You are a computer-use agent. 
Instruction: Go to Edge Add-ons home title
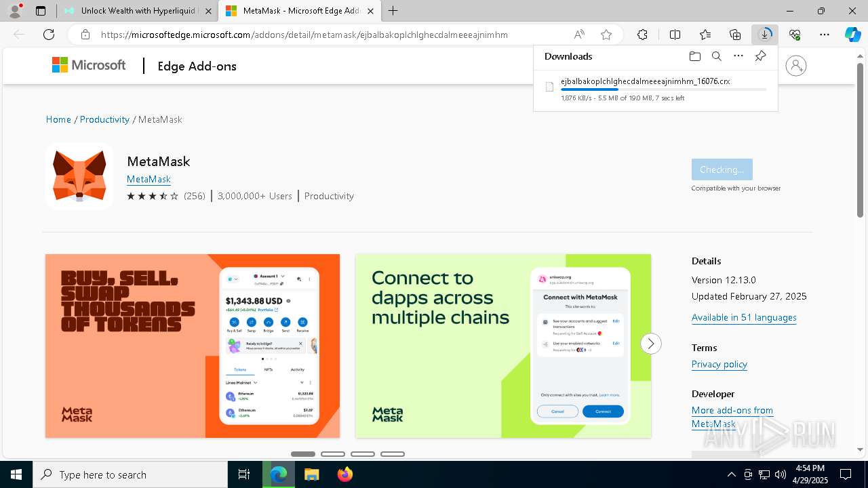pos(197,66)
